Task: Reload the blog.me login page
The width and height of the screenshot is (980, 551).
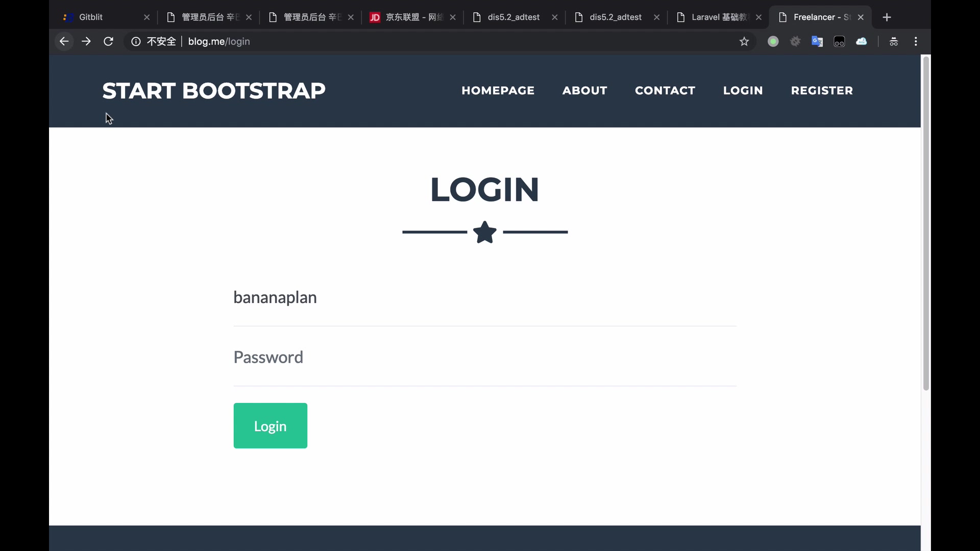Action: [x=108, y=41]
